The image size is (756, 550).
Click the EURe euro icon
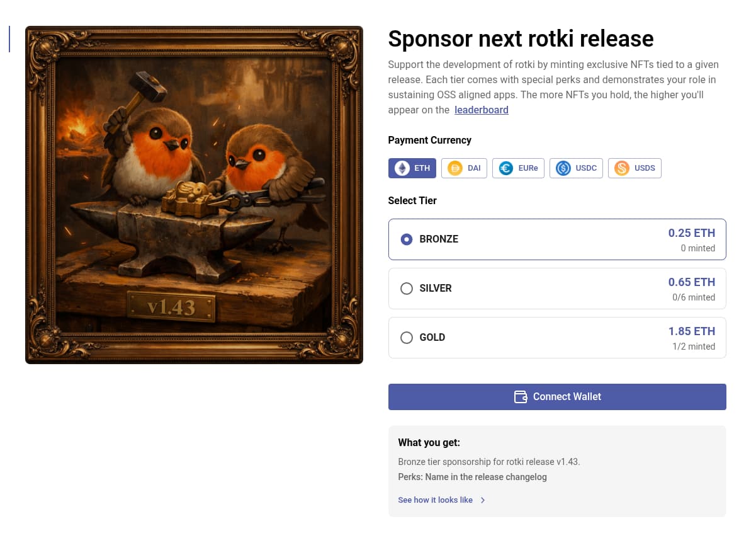click(505, 168)
